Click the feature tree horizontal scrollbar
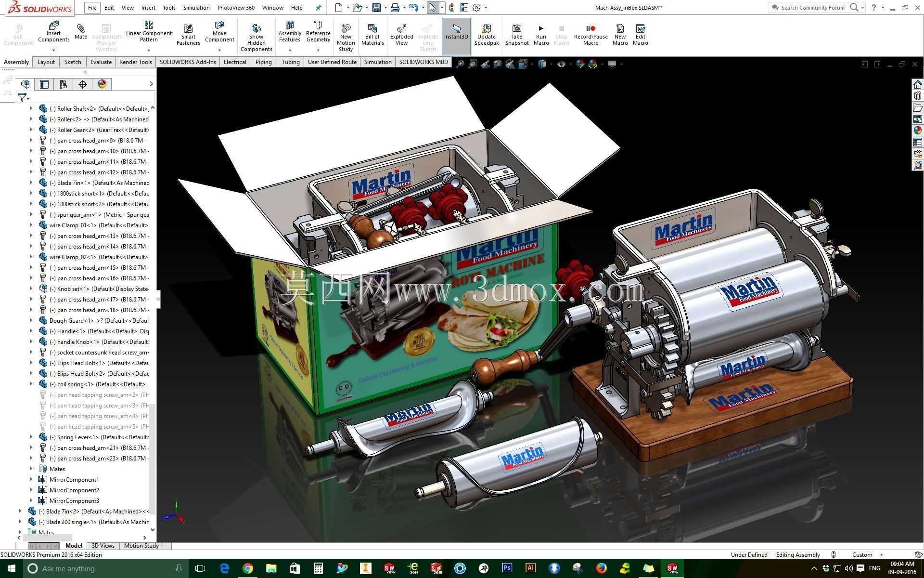924x578 pixels. (x=47, y=538)
